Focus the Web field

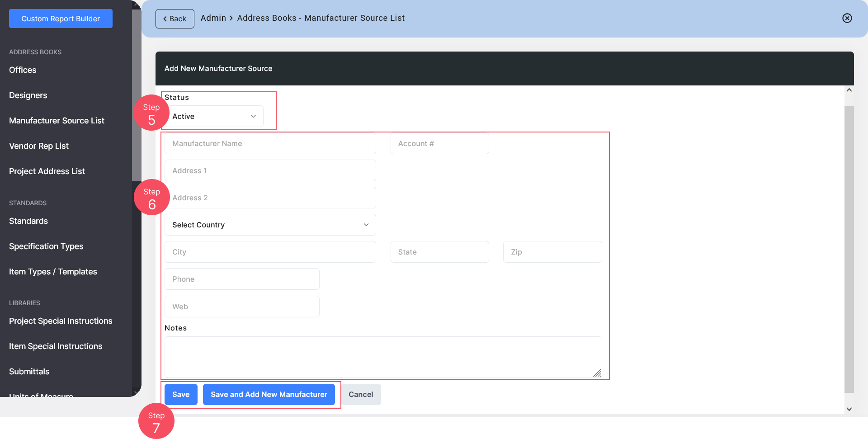click(242, 307)
